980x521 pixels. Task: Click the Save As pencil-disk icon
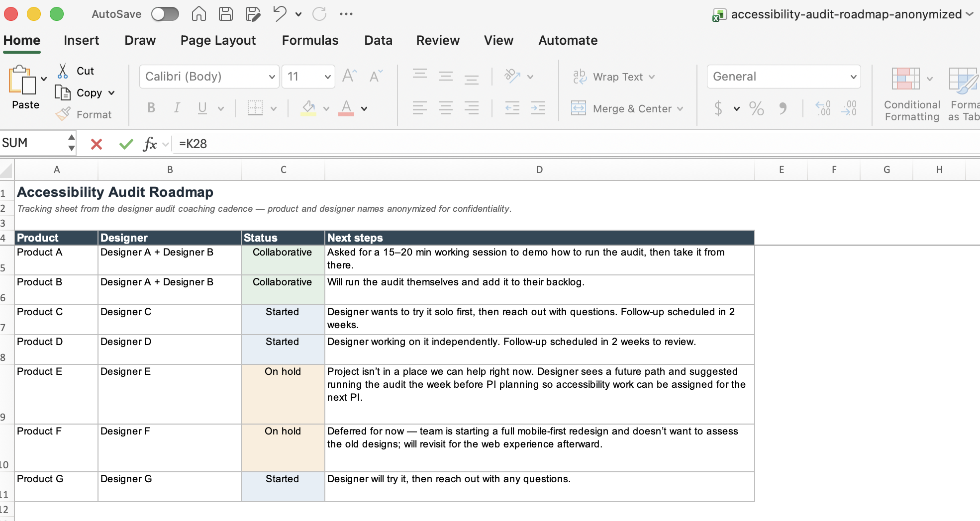(x=253, y=14)
